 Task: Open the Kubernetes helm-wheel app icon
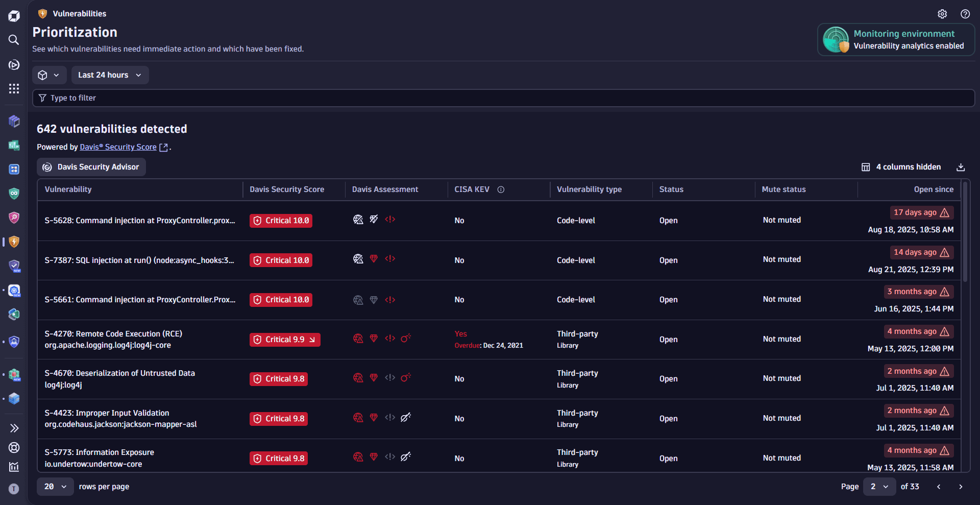tap(14, 291)
